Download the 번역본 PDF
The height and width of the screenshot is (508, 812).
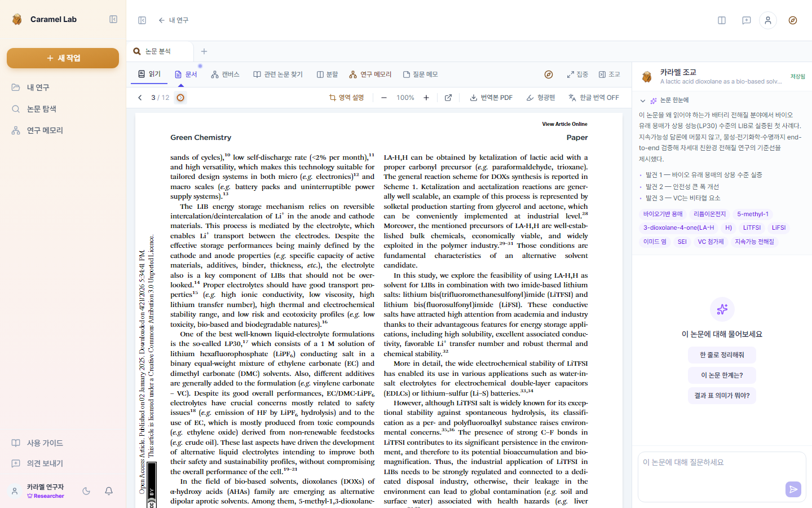491,98
